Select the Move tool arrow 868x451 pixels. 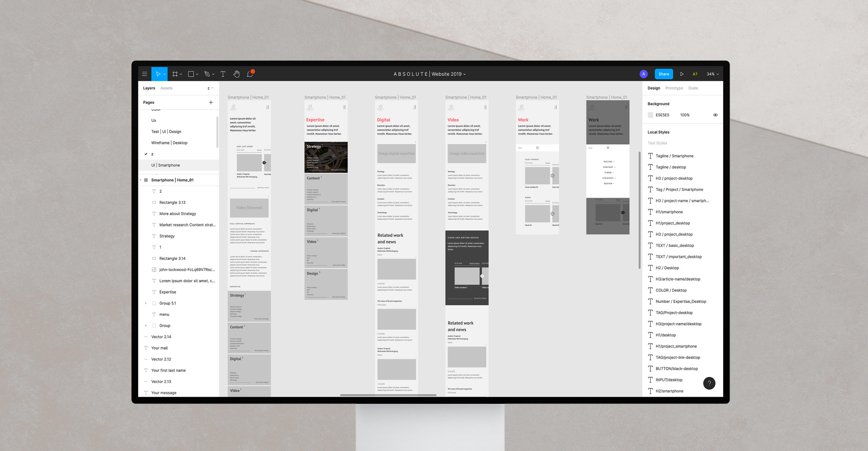click(158, 74)
